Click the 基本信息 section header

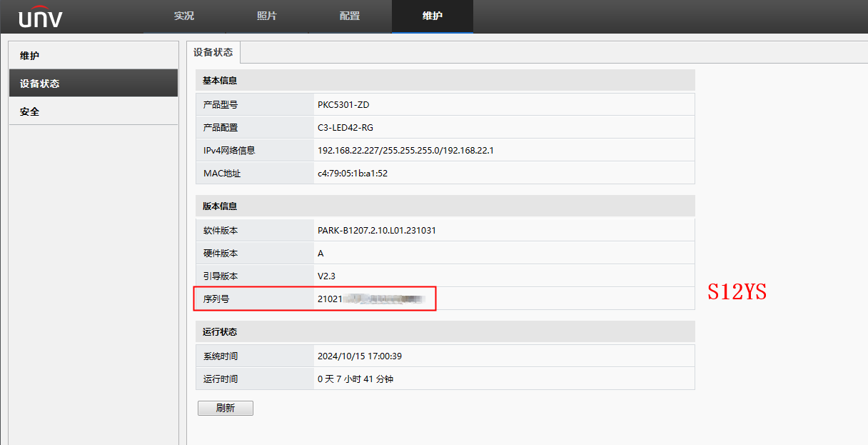pyautogui.click(x=445, y=80)
